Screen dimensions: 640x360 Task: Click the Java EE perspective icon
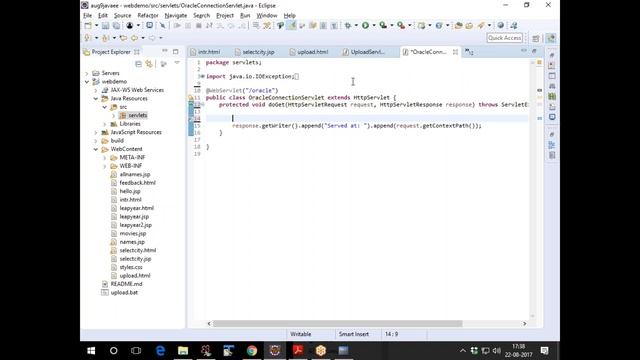(551, 38)
